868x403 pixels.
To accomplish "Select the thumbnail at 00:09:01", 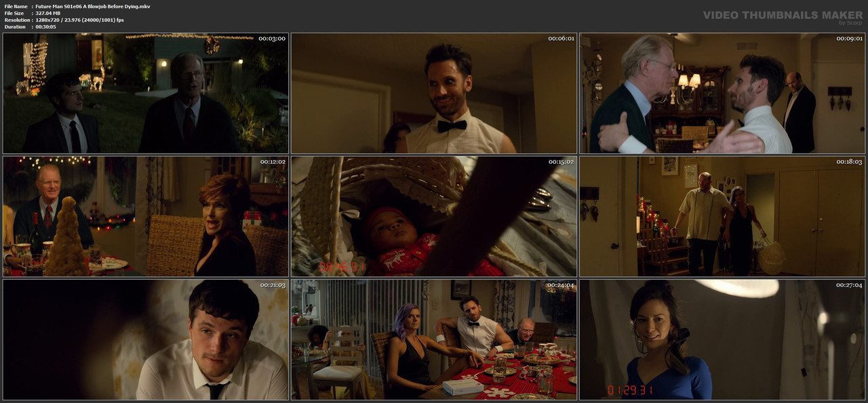I will 722,93.
